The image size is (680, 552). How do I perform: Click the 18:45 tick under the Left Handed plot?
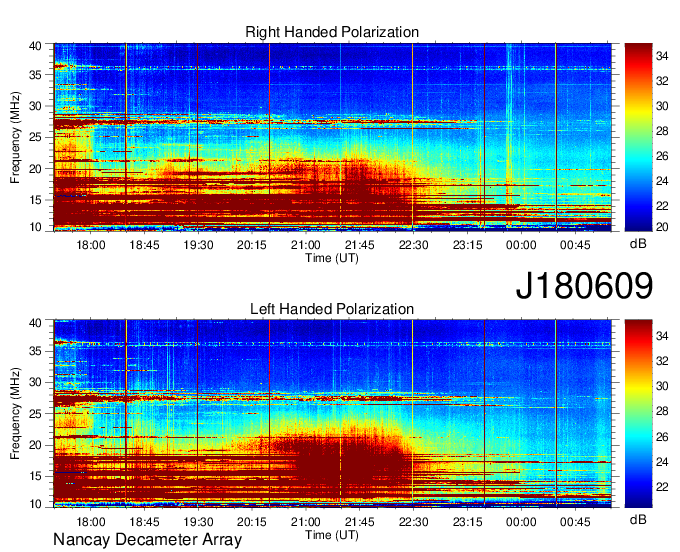(x=144, y=522)
